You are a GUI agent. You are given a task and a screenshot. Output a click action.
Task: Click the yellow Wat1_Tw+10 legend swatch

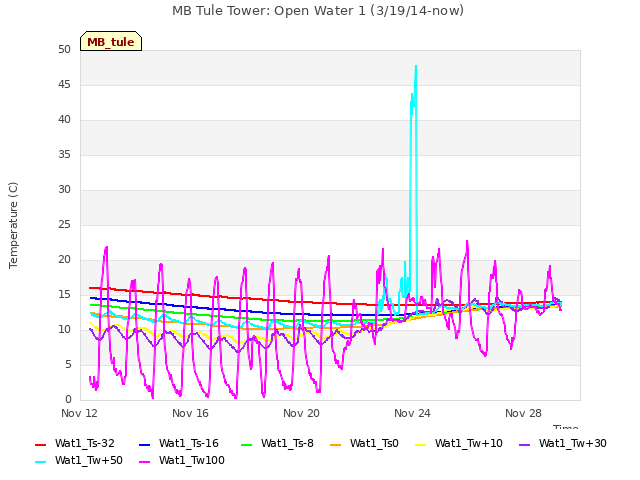tap(420, 444)
